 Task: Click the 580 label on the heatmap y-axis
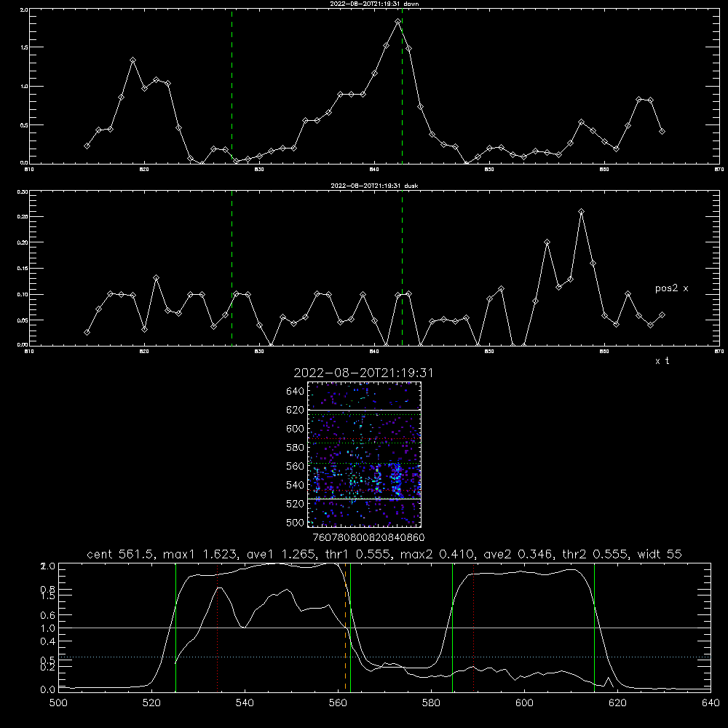click(x=296, y=448)
